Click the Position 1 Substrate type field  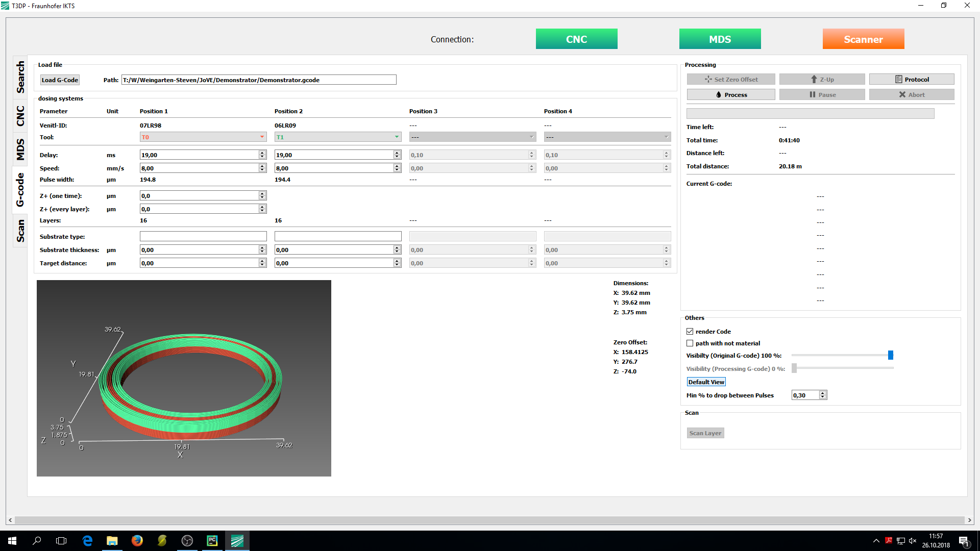tap(203, 237)
